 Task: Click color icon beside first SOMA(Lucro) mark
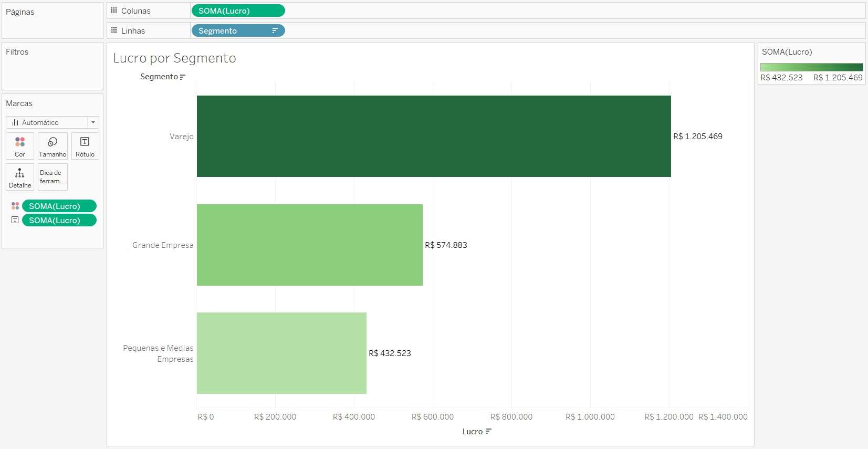coord(15,206)
